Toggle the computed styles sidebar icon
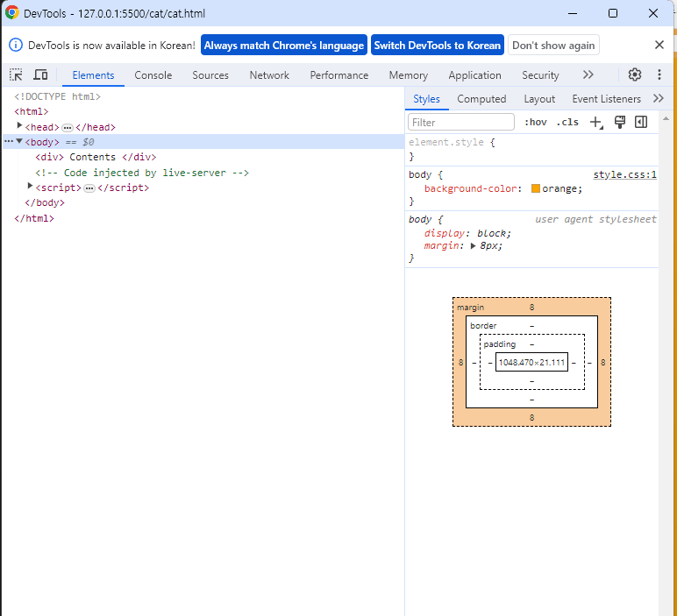The image size is (677, 616). click(x=641, y=122)
